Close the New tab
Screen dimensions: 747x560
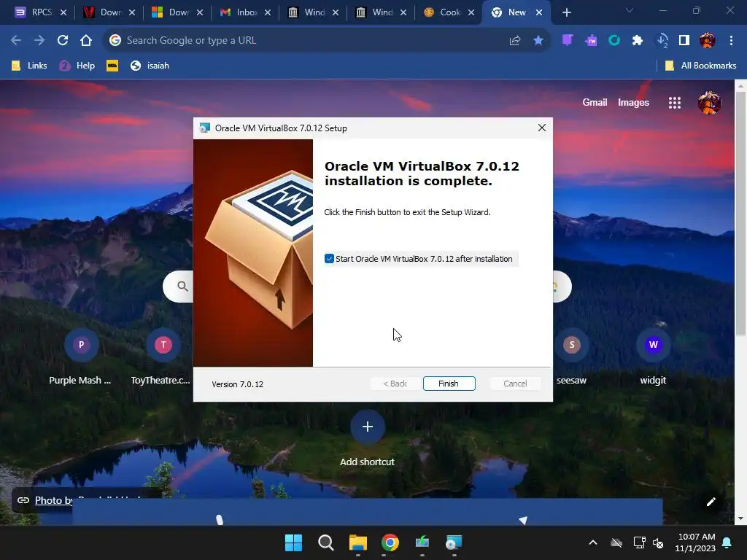pos(539,12)
